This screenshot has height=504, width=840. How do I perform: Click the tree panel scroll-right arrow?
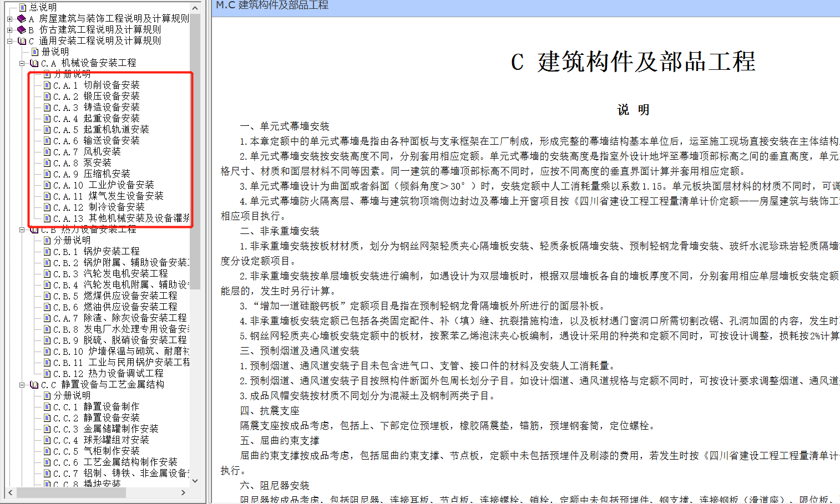point(184,492)
